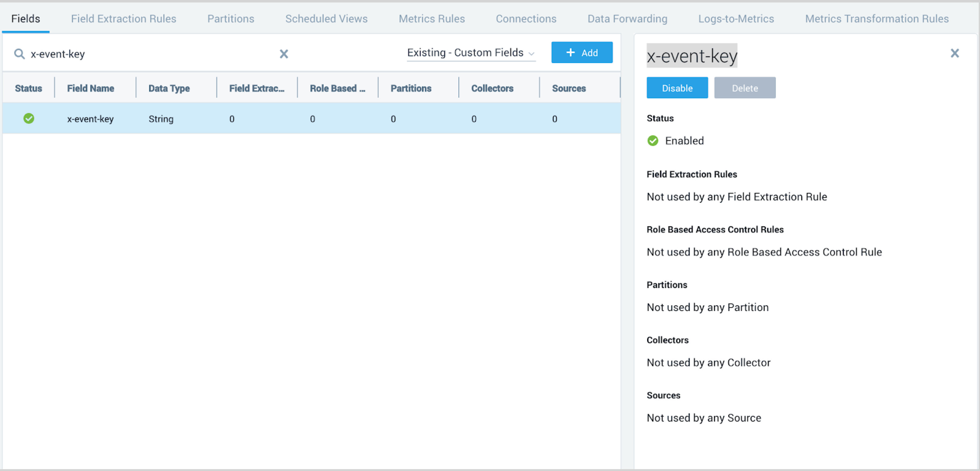980x471 pixels.
Task: Click into the field search input
Action: 152,54
